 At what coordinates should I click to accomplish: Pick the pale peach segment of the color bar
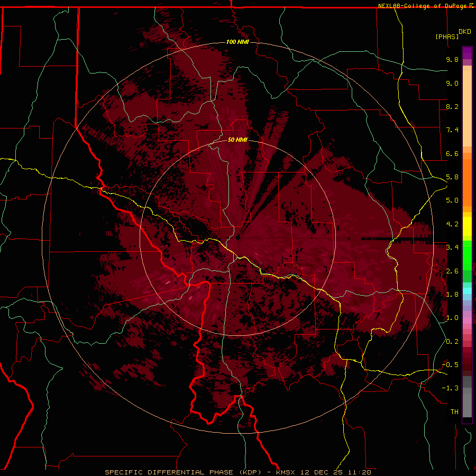coord(467,108)
